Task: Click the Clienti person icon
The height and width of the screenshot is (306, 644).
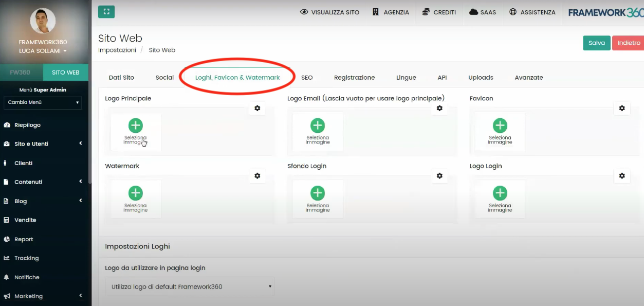Action: click(6, 163)
